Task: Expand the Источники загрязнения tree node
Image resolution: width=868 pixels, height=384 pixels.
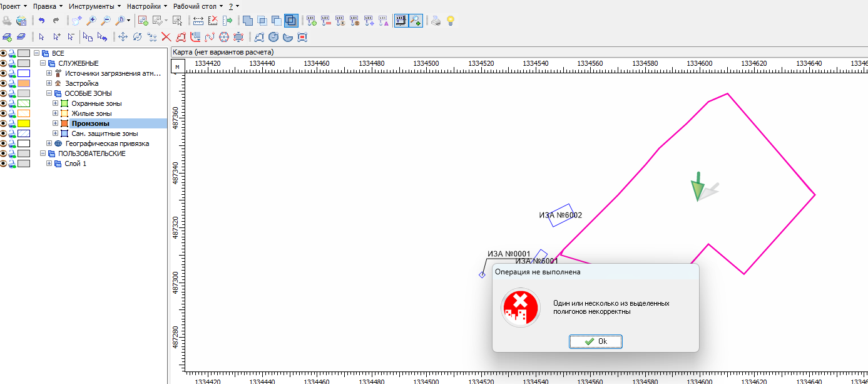Action: [49, 73]
